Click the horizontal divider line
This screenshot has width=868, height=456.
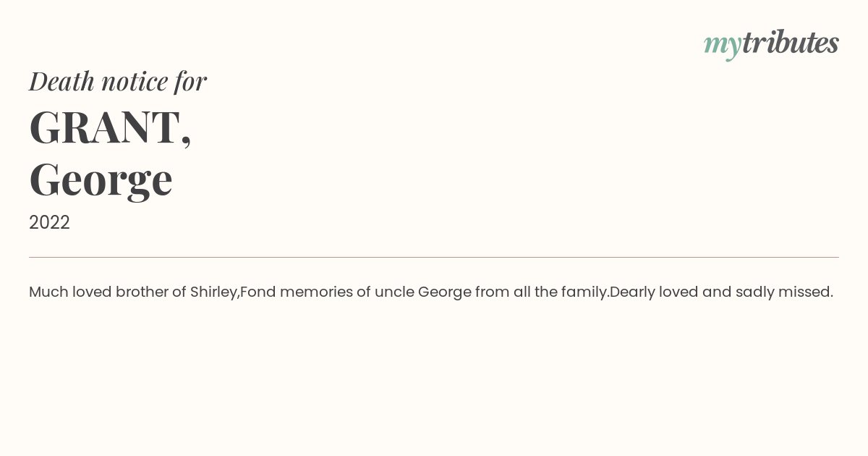click(x=434, y=257)
